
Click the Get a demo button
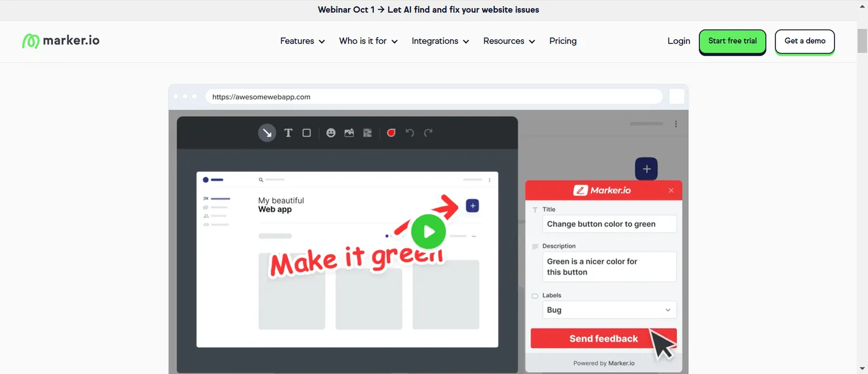coord(805,41)
